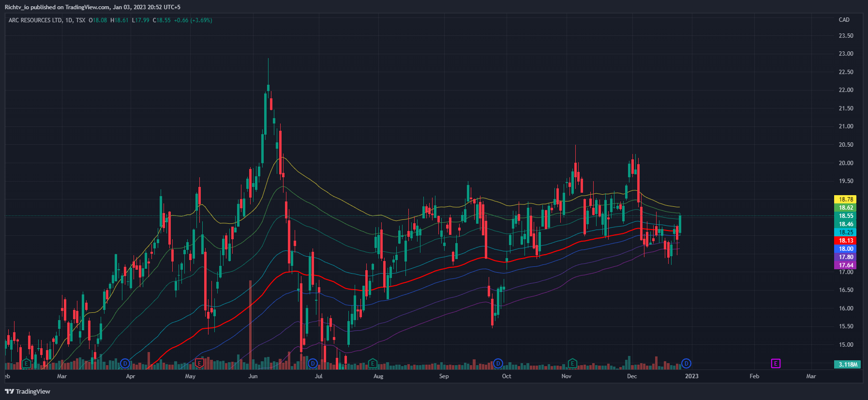The image size is (868, 400).
Task: Click the 20.00 price axis label
Action: pyautogui.click(x=846, y=163)
